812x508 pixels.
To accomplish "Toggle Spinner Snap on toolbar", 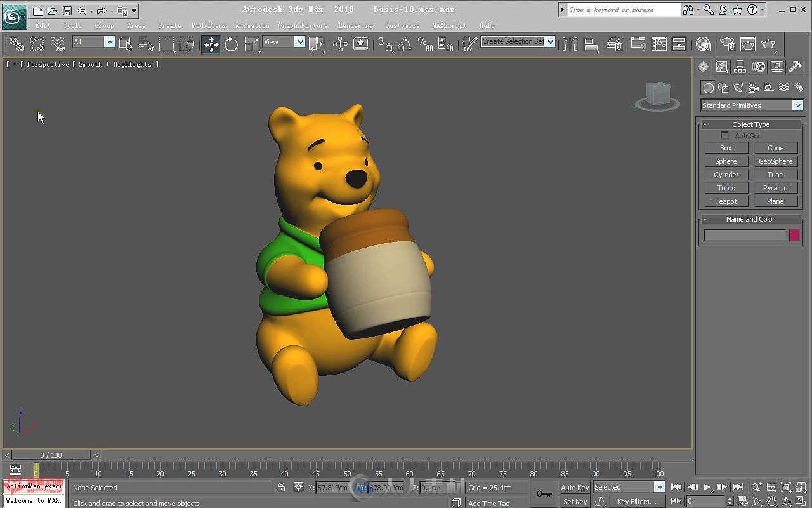I will (446, 44).
